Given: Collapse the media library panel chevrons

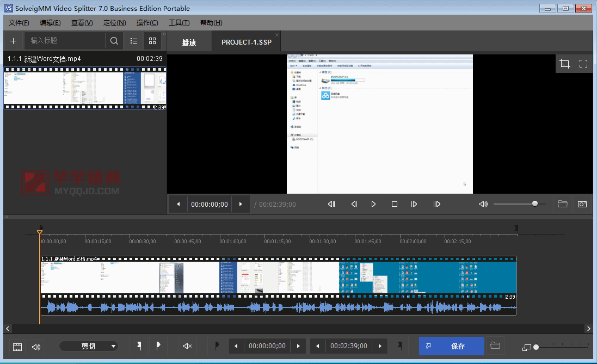Looking at the screenshot, I should coord(164,34).
